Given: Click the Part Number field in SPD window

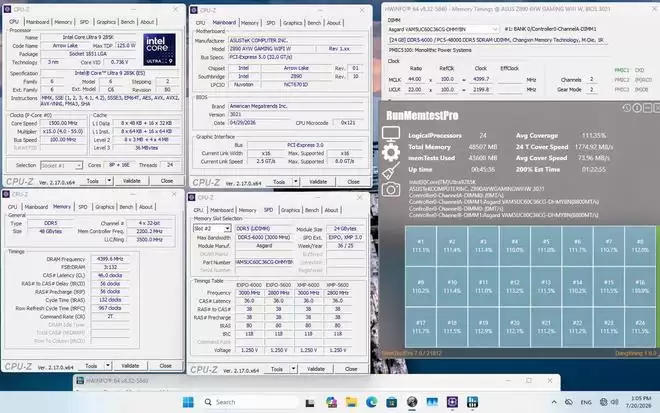Looking at the screenshot, I should (264, 262).
